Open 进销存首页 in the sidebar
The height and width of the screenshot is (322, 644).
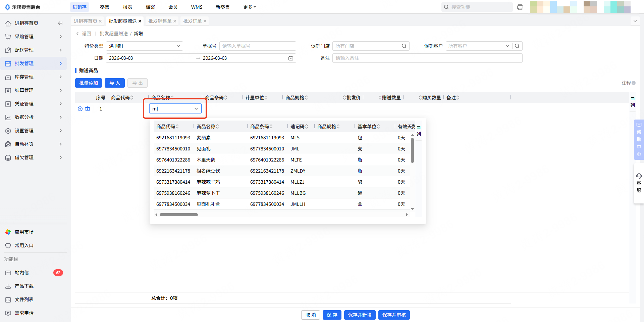pyautogui.click(x=26, y=23)
